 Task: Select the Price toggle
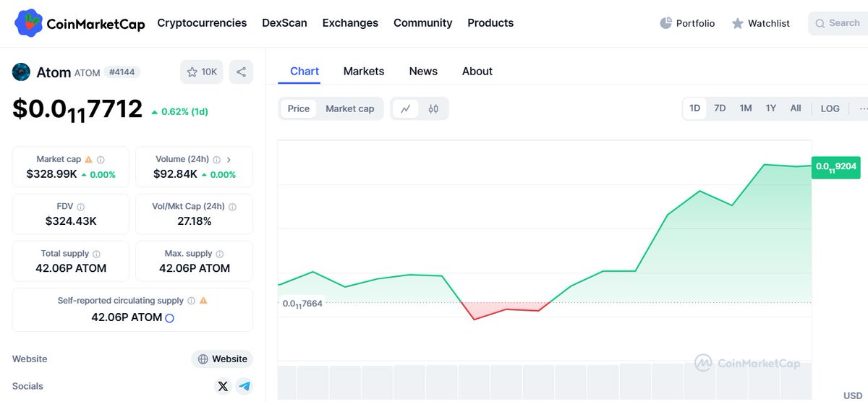(x=299, y=108)
